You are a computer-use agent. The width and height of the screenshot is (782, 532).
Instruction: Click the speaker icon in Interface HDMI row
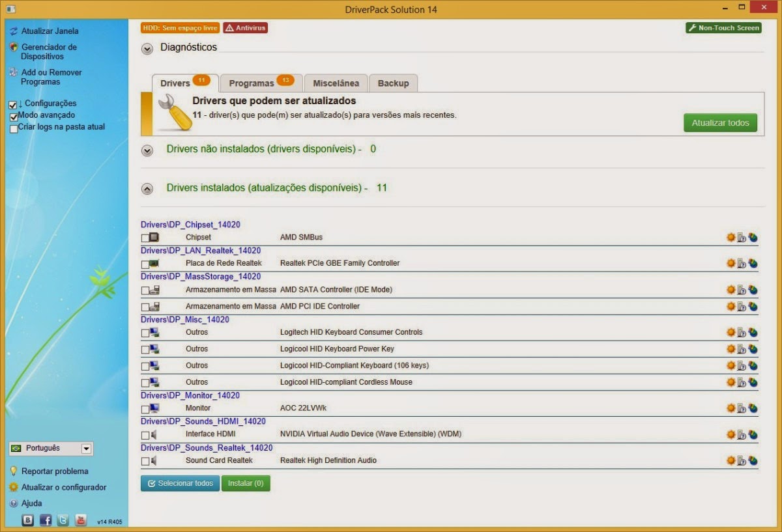[154, 434]
